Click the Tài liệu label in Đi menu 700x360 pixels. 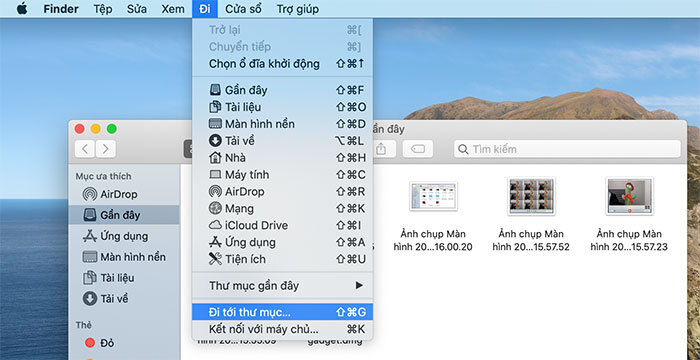point(243,107)
